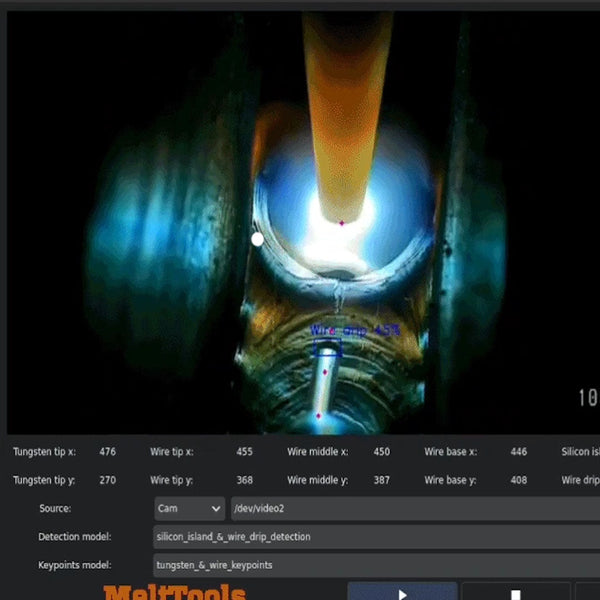The width and height of the screenshot is (600, 600).
Task: Click the Tungsten tip x value 476
Action: point(108,452)
